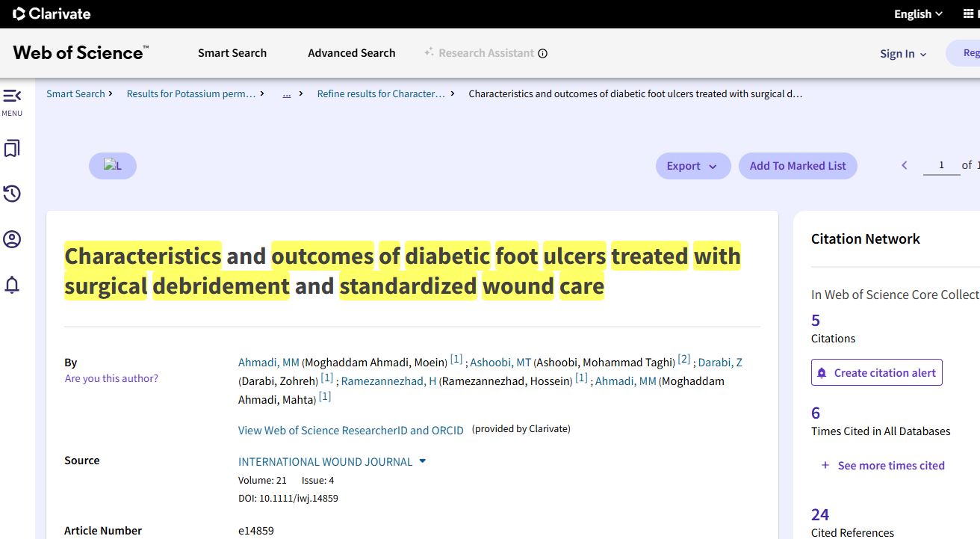
Task: Open author link Ashoobi, MT
Action: [x=500, y=362]
